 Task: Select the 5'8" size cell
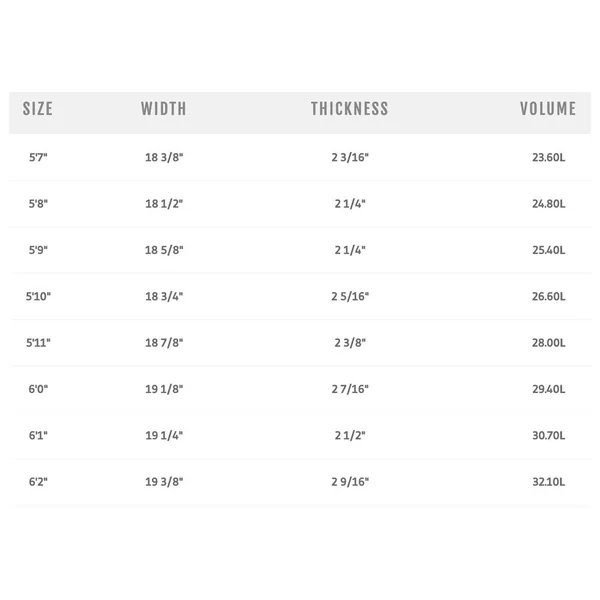[38, 204]
